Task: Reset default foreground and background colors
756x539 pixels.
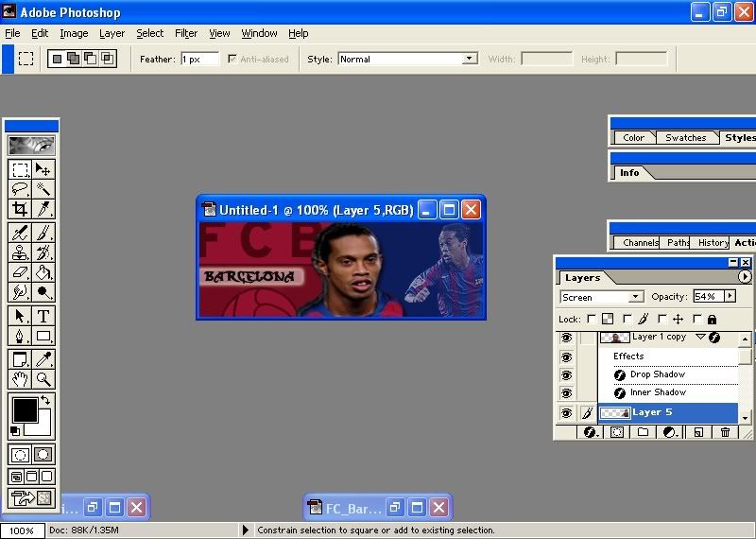Action: tap(14, 431)
